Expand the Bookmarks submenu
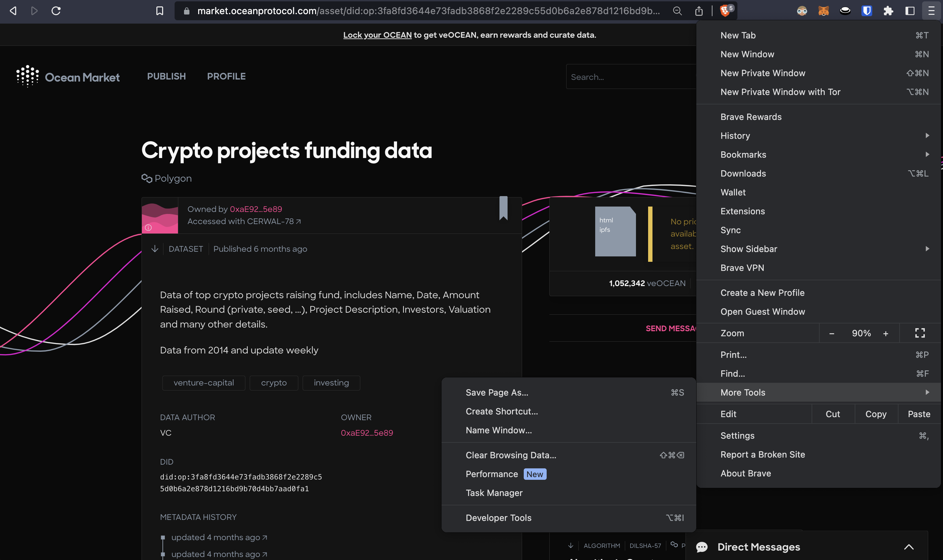The height and width of the screenshot is (560, 943). pyautogui.click(x=819, y=154)
